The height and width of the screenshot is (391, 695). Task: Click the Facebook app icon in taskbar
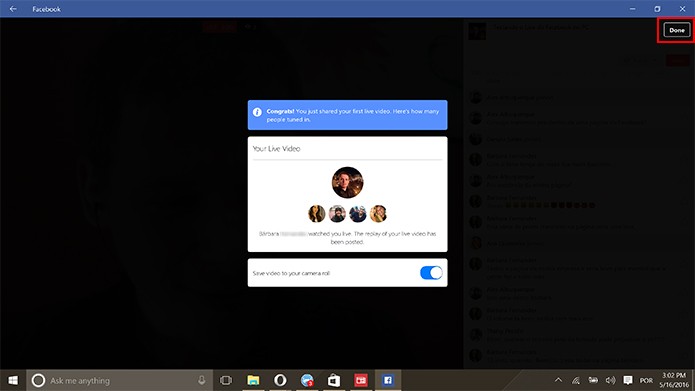[x=388, y=380]
